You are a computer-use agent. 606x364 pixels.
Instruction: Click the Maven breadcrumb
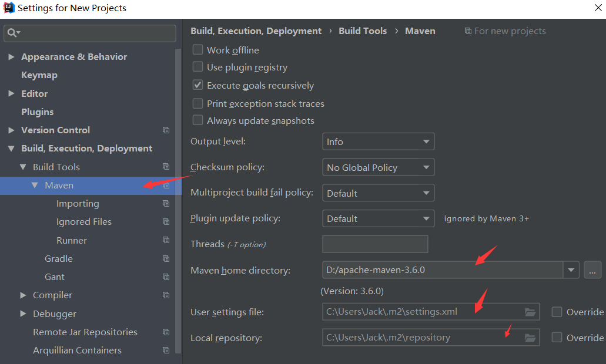point(420,31)
